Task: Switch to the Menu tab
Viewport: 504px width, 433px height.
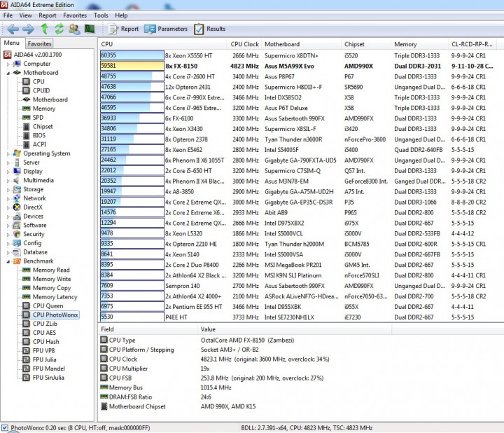Action: [12, 43]
